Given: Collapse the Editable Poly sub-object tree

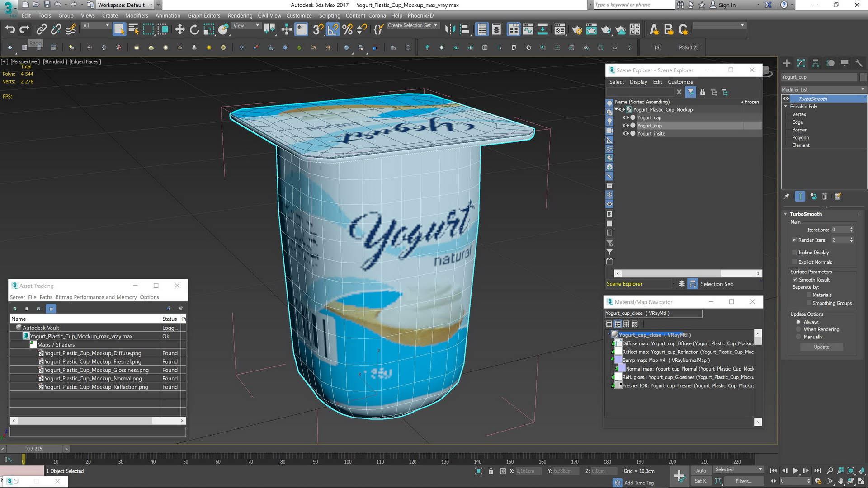Looking at the screenshot, I should [786, 107].
